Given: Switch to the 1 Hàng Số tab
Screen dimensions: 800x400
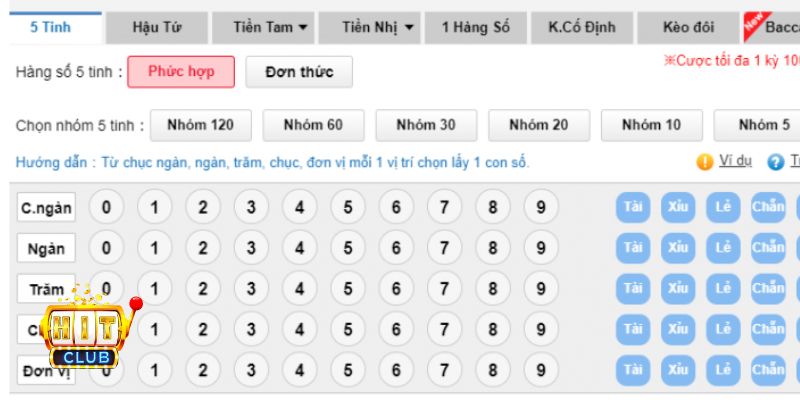Looking at the screenshot, I should (x=475, y=27).
